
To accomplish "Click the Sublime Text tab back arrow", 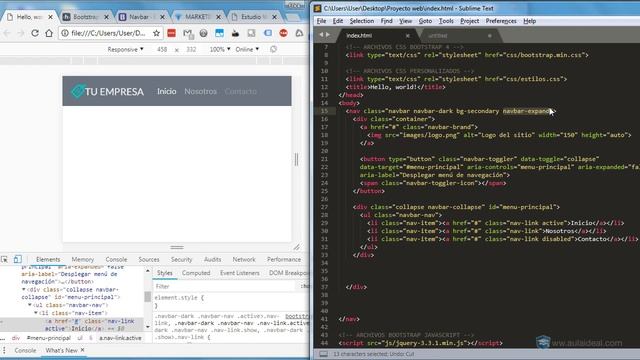I will click(x=321, y=35).
